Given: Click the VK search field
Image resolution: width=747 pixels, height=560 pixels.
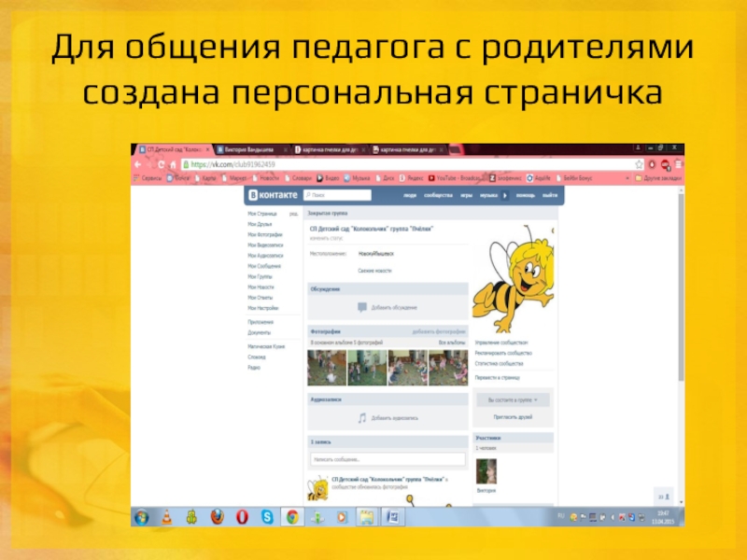Looking at the screenshot, I should click(337, 195).
